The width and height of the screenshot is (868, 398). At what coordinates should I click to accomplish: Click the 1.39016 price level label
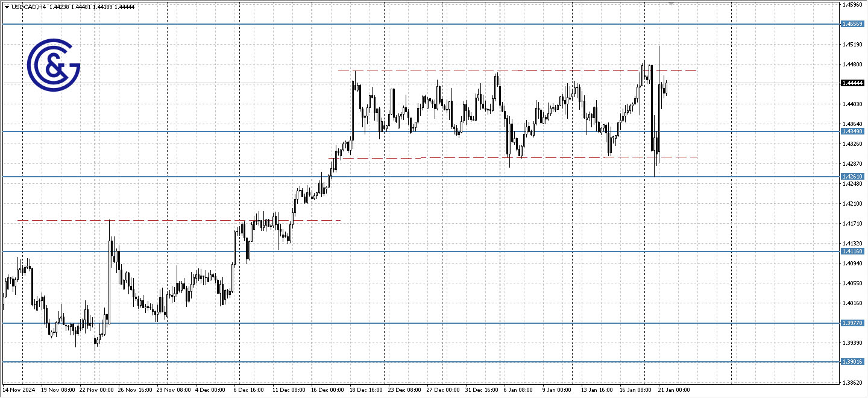point(853,362)
